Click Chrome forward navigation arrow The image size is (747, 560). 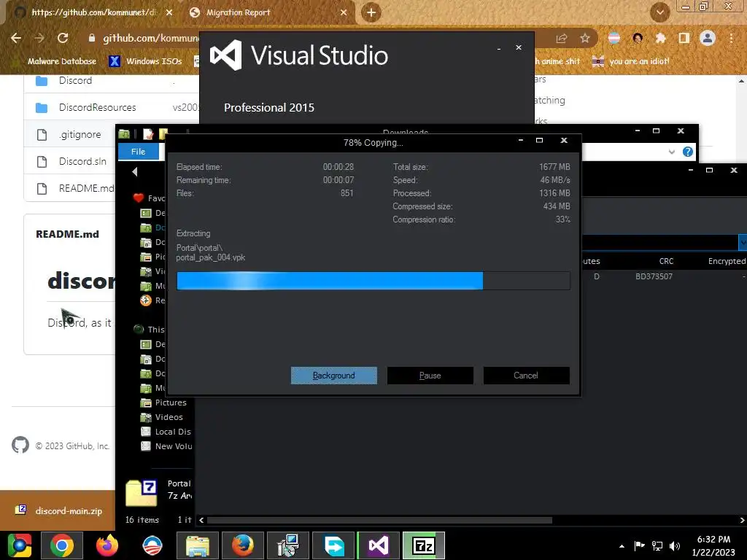pos(39,38)
